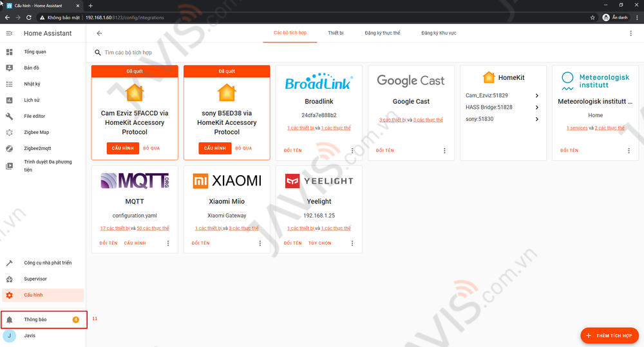Screen dimensions: 644x347
Task: Click ĐỔI TÊN on Xiaomi Miio card
Action: point(200,243)
